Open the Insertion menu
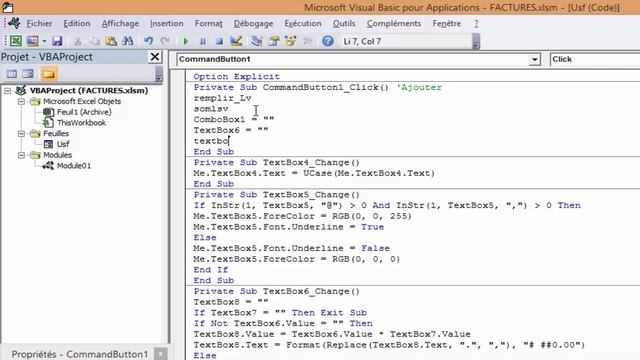The height and width of the screenshot is (360, 640). point(167,24)
